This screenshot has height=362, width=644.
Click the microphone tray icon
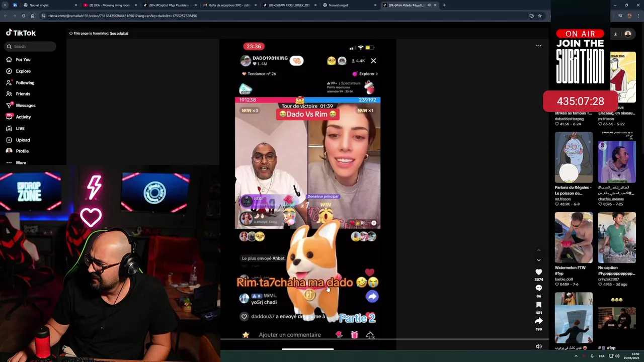click(593, 356)
